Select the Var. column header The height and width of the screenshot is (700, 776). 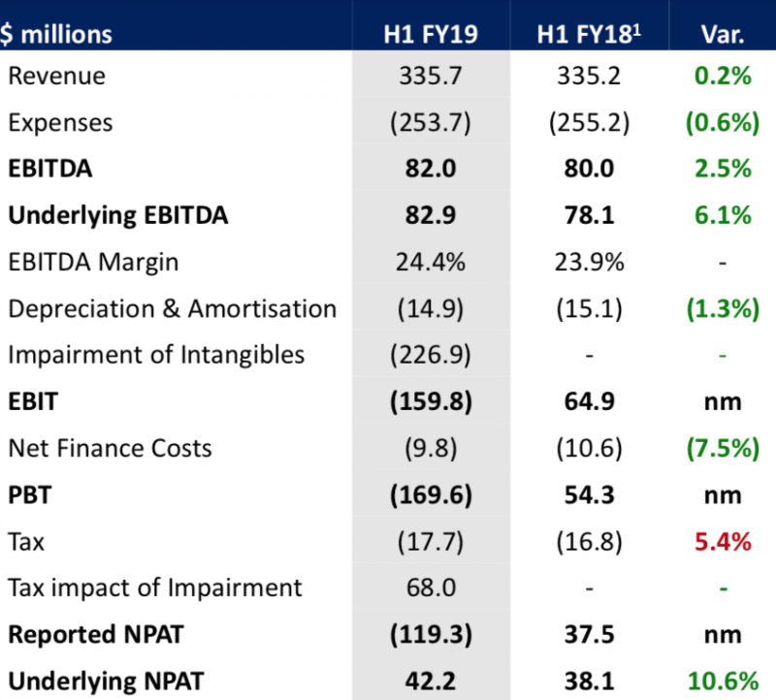[722, 36]
